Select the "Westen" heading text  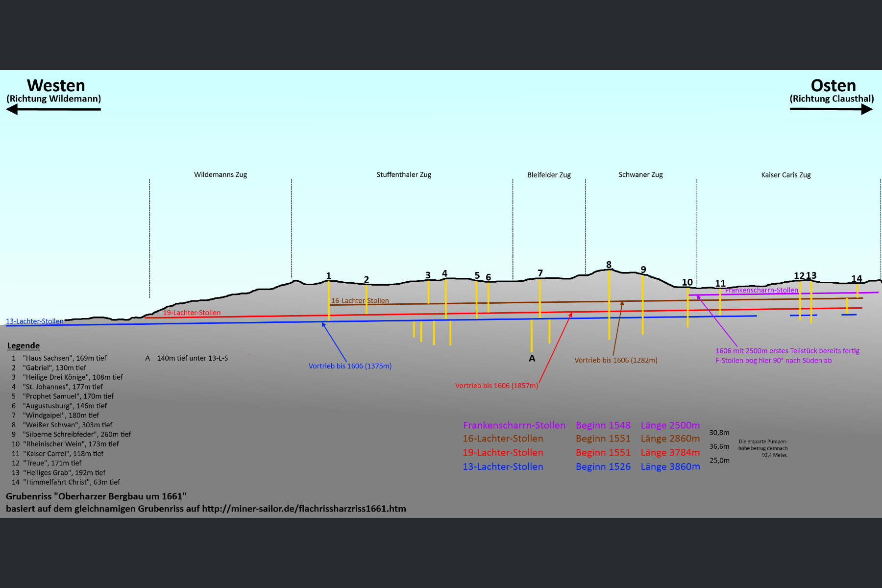click(x=56, y=86)
